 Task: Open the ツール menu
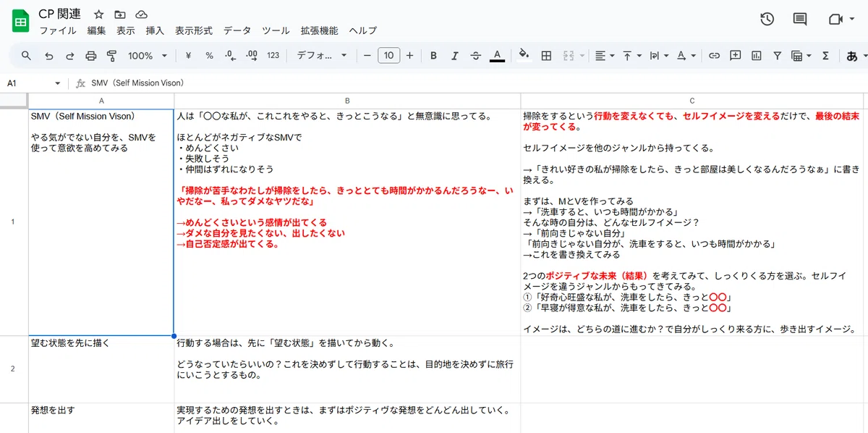276,31
